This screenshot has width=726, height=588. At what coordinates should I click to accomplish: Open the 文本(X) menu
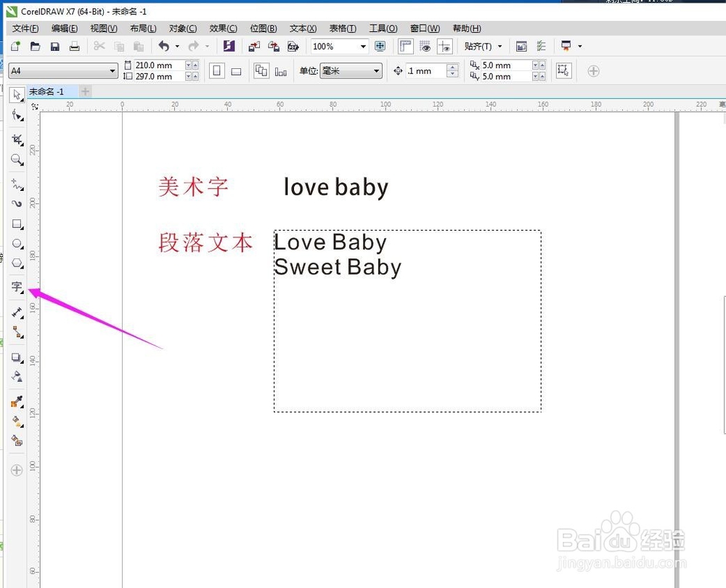click(x=303, y=28)
